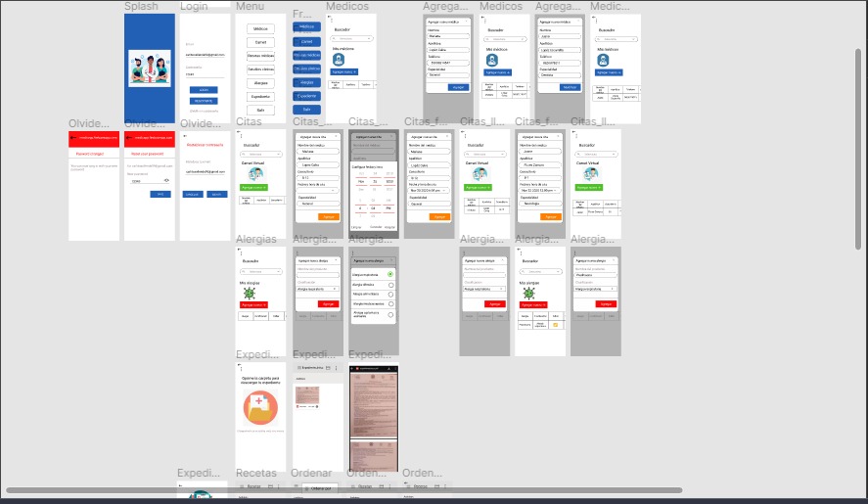Click blue Salir button in Fr... frame
Viewport: 868px width, 504px height.
(x=306, y=110)
